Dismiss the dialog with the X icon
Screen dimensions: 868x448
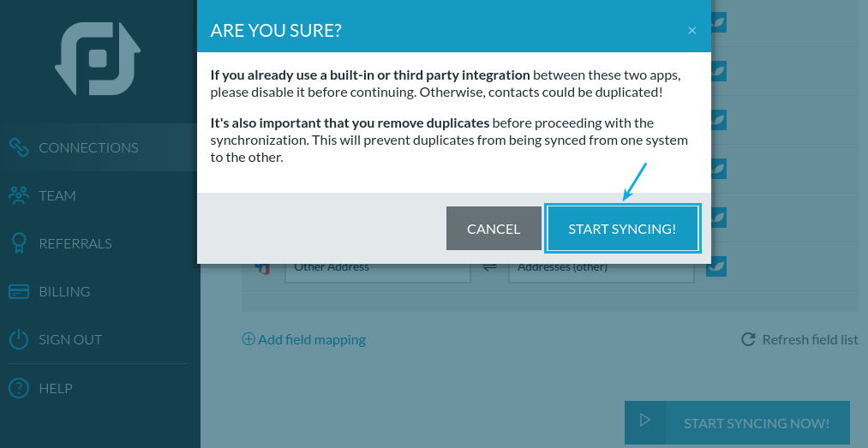[692, 31]
